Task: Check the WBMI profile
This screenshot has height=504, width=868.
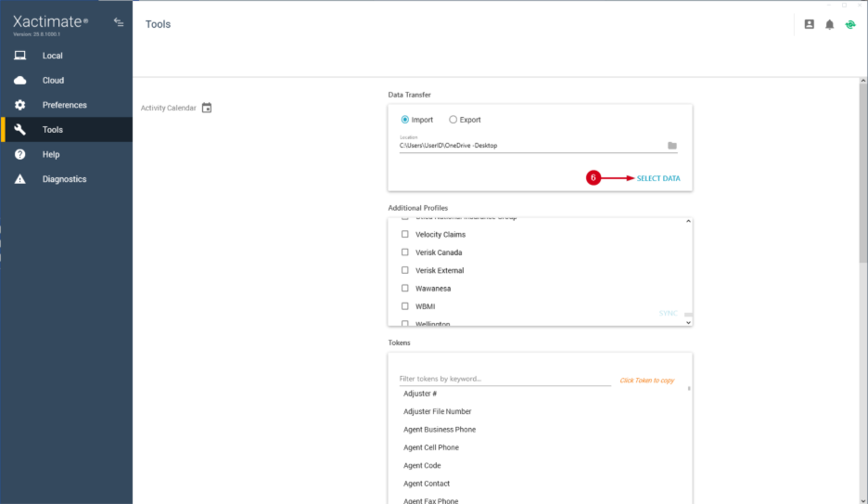Action: [x=405, y=306]
